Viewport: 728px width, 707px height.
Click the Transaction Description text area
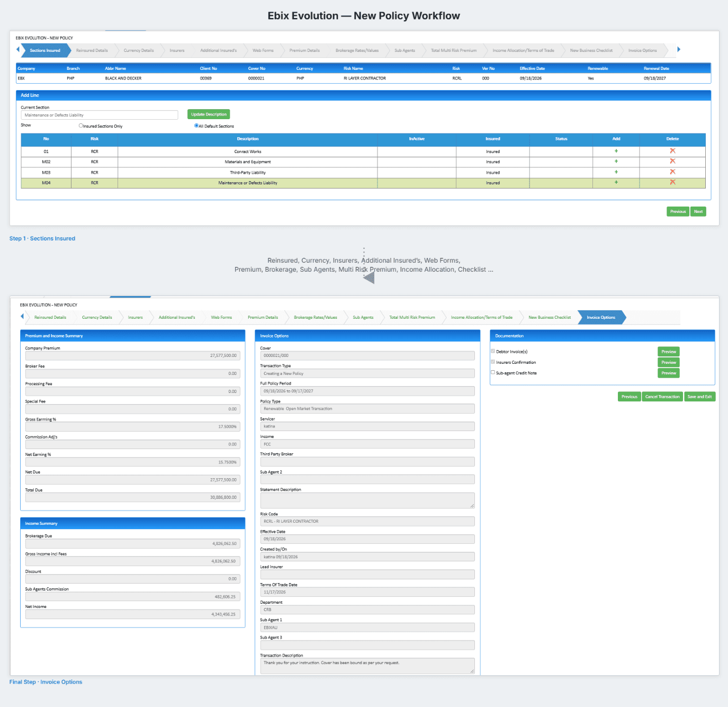click(367, 666)
